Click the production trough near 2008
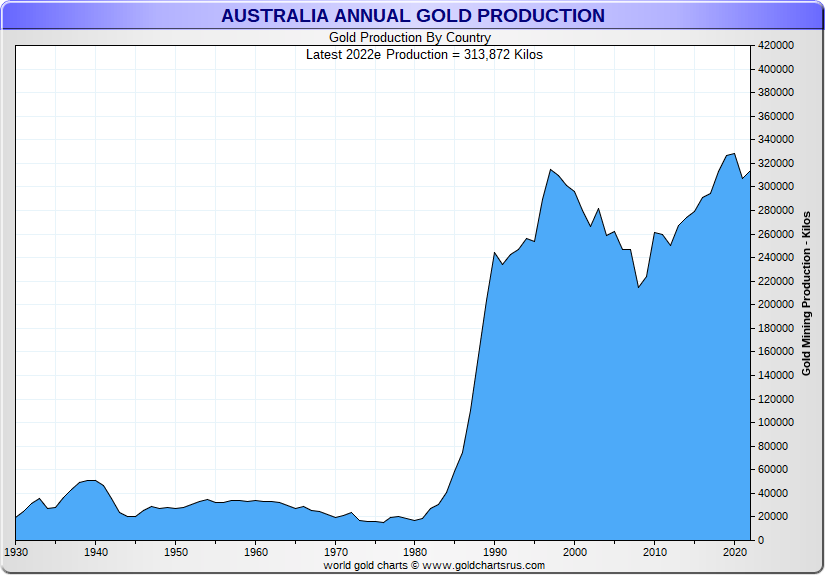This screenshot has height=575, width=825. click(638, 288)
